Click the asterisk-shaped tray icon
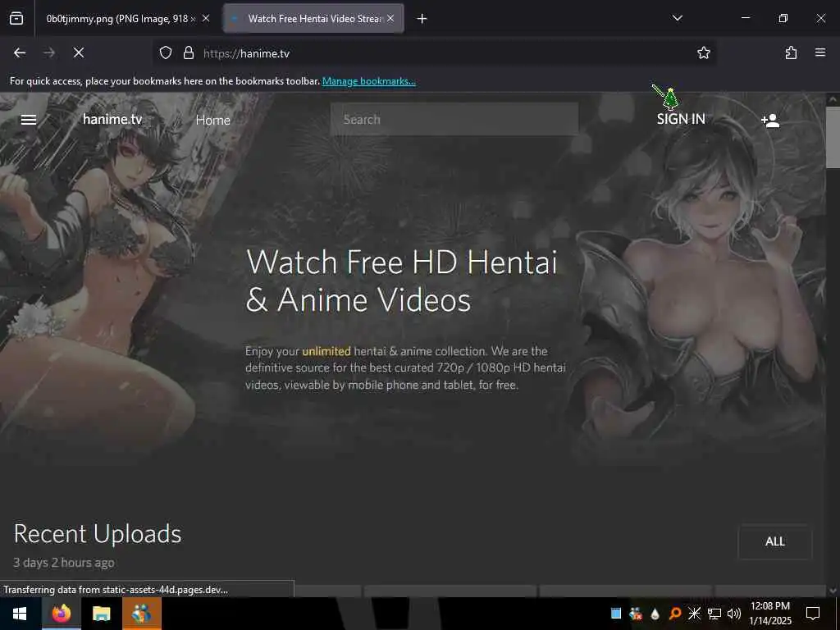 [x=694, y=614]
